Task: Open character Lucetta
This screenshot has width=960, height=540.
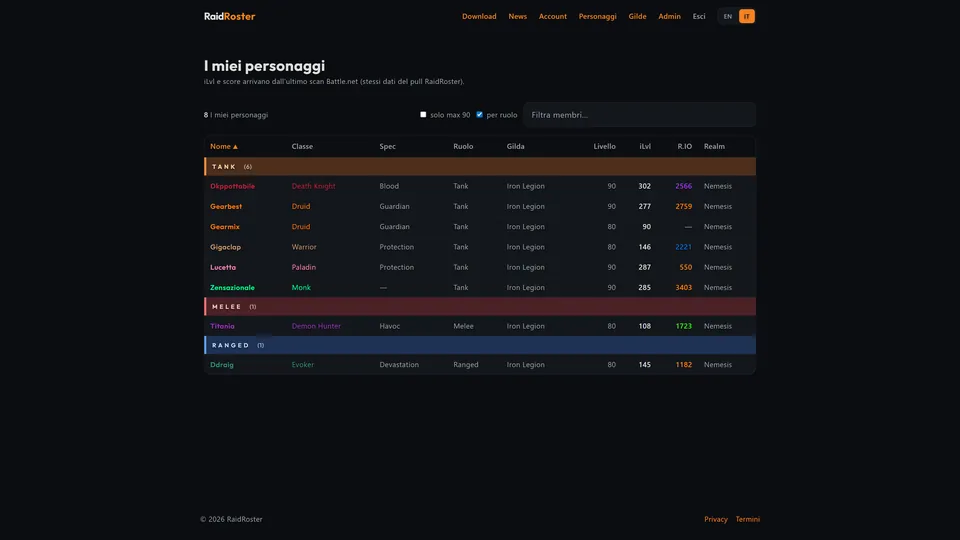Action: point(223,267)
